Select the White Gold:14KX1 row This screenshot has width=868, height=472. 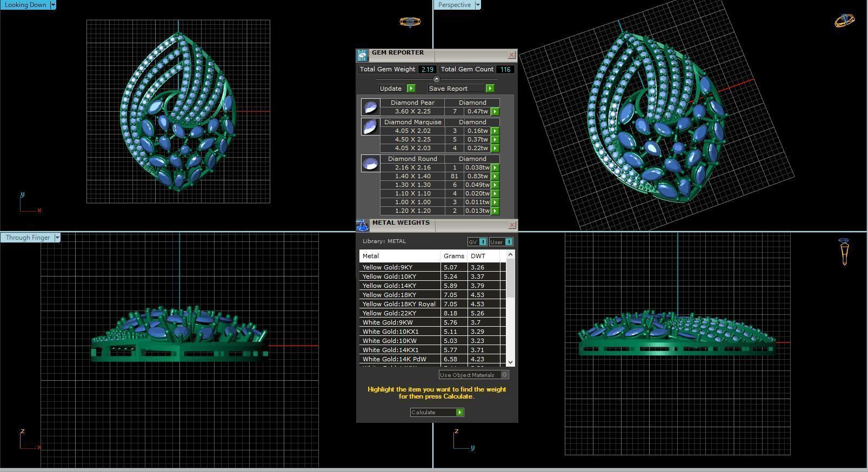pos(432,350)
